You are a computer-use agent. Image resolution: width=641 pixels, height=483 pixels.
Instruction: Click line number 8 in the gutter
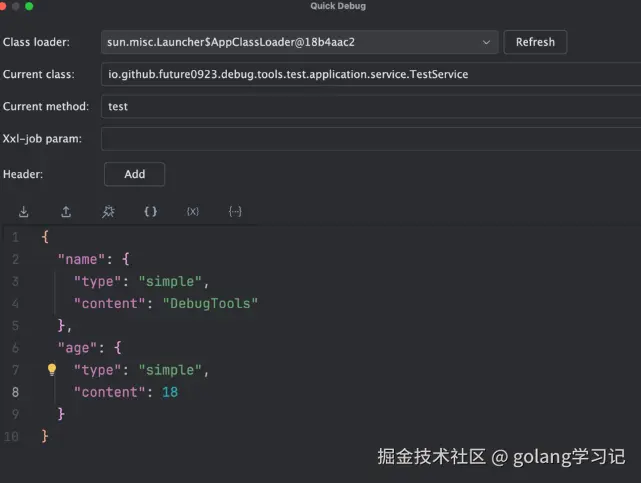pyautogui.click(x=15, y=392)
